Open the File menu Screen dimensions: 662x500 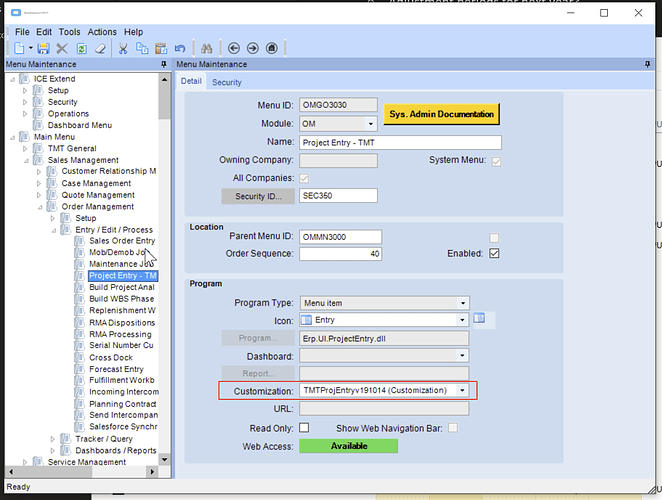coord(22,32)
